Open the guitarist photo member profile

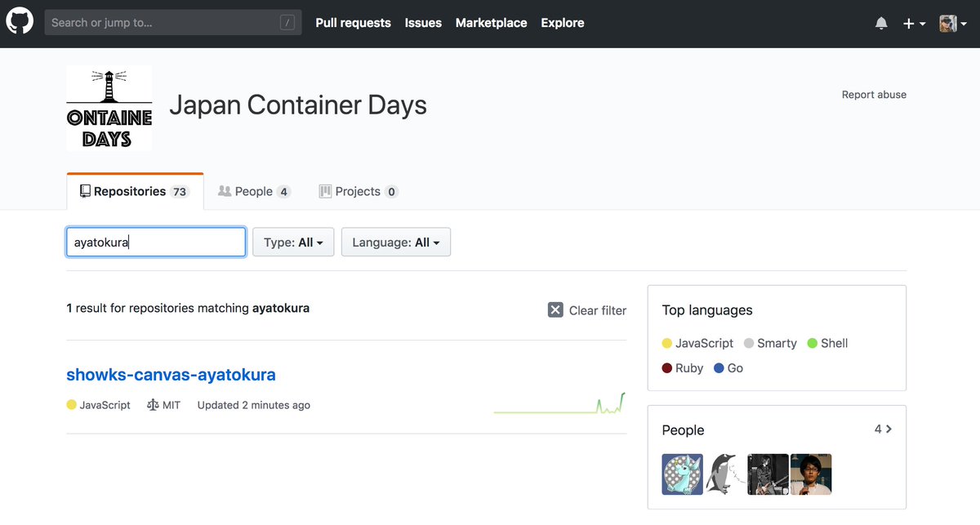768,474
